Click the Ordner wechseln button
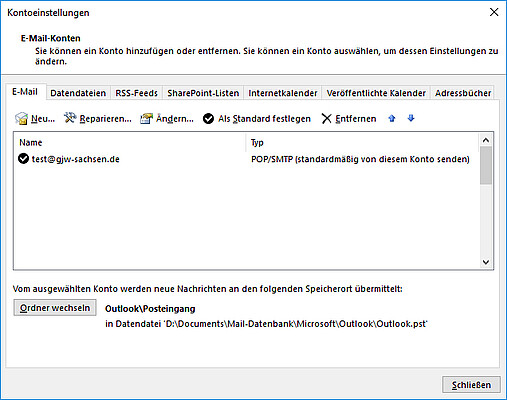 pyautogui.click(x=55, y=307)
